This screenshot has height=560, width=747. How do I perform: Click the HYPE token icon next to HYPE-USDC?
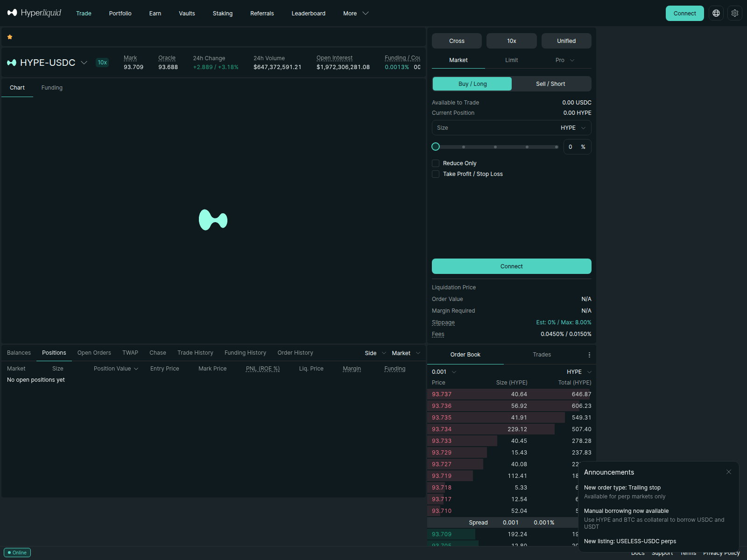12,63
